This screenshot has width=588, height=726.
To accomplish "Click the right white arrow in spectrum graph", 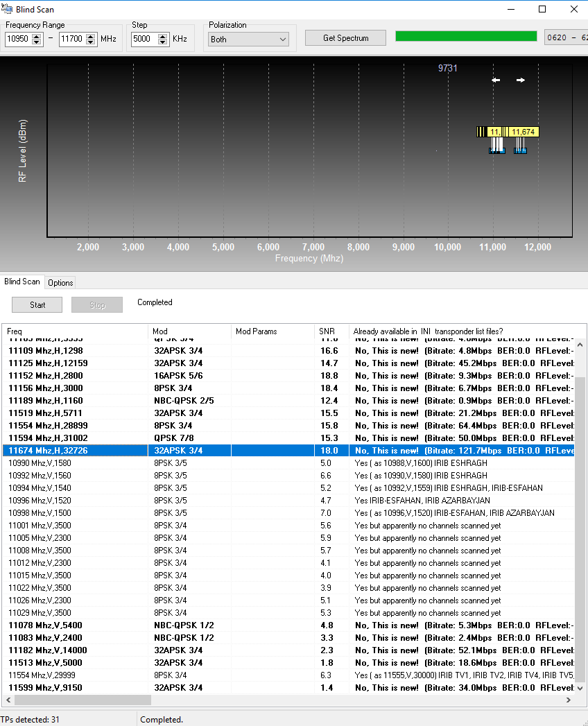I will click(521, 80).
